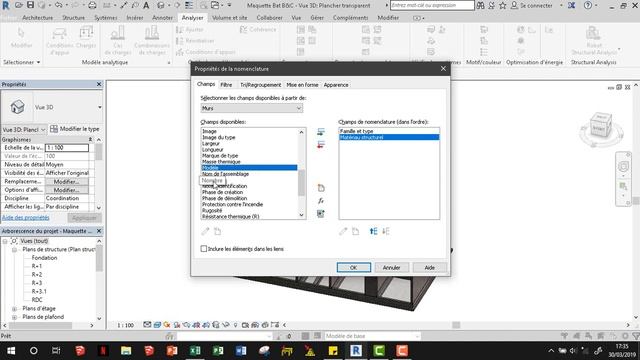Click the red remove parameter arrow icon
640x360 pixels.
[x=321, y=144]
